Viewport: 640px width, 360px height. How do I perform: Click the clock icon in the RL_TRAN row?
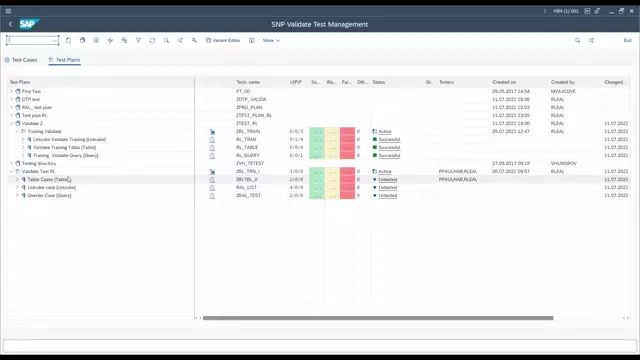click(x=212, y=140)
